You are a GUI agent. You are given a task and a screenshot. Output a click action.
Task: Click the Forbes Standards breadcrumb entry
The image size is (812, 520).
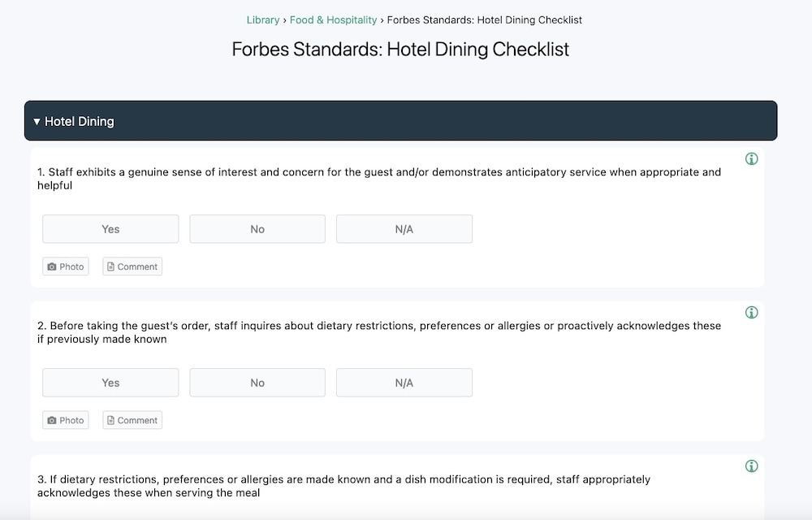[x=485, y=19]
